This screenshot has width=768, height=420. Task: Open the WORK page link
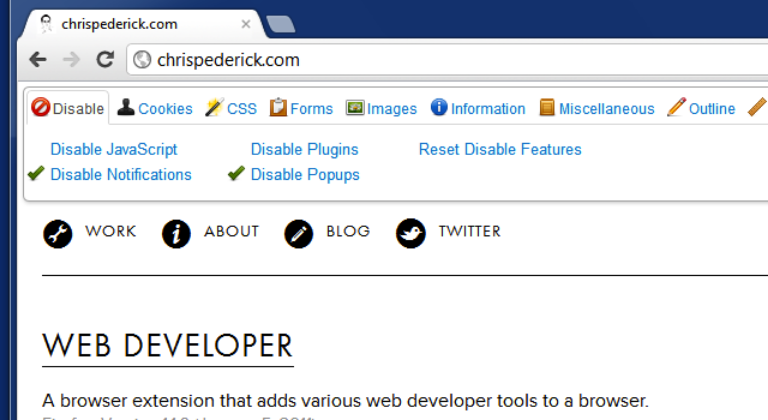[x=111, y=231]
